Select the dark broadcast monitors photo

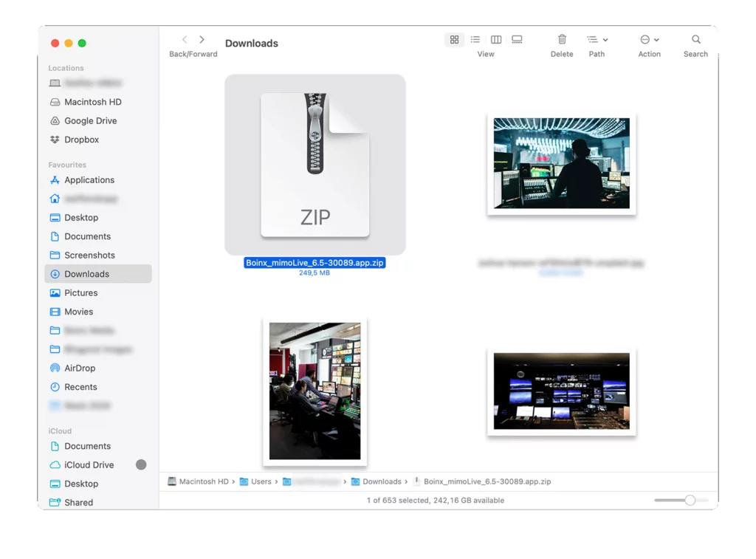(x=561, y=391)
